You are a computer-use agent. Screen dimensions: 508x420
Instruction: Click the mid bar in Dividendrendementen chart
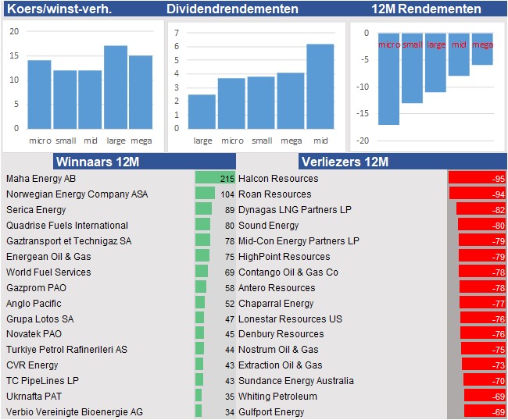320,86
